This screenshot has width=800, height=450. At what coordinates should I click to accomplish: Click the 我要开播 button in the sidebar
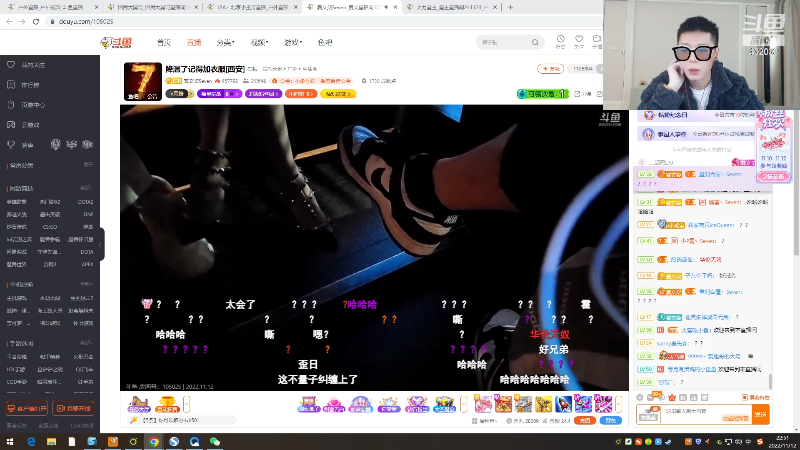click(x=73, y=408)
